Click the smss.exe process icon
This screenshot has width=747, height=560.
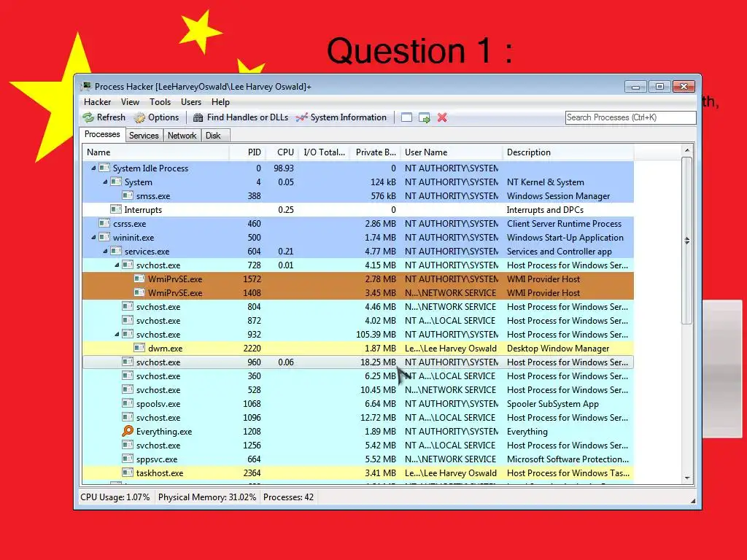128,195
